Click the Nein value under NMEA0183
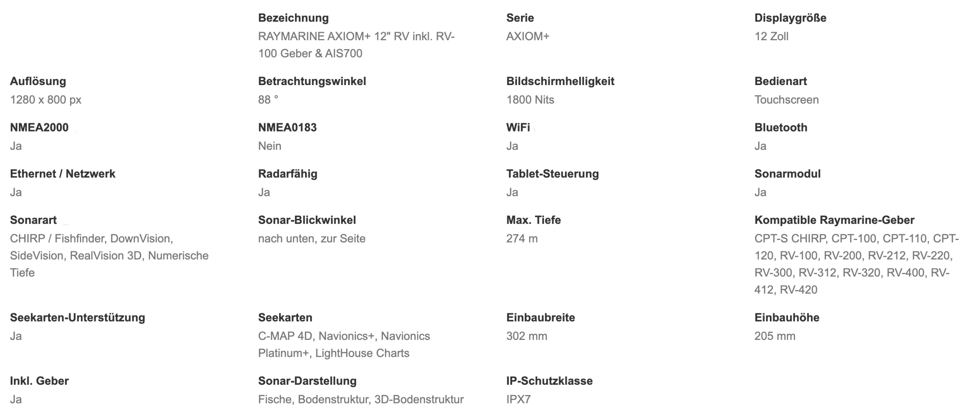This screenshot has width=980, height=415. coord(269,146)
